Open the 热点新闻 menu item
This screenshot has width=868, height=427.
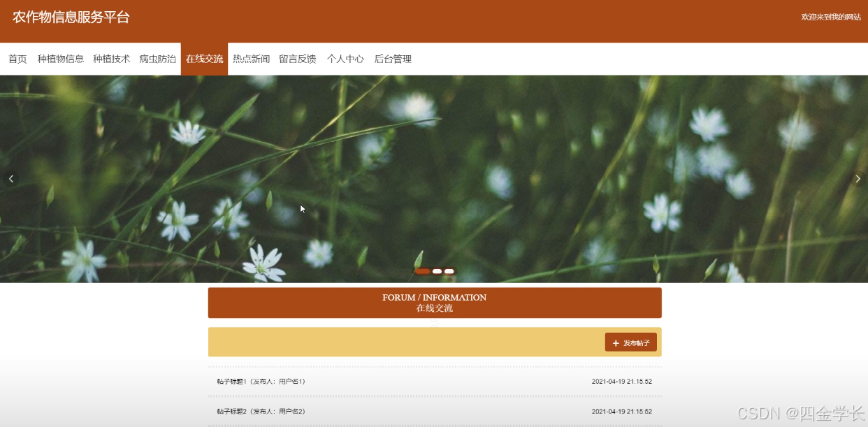[252, 59]
